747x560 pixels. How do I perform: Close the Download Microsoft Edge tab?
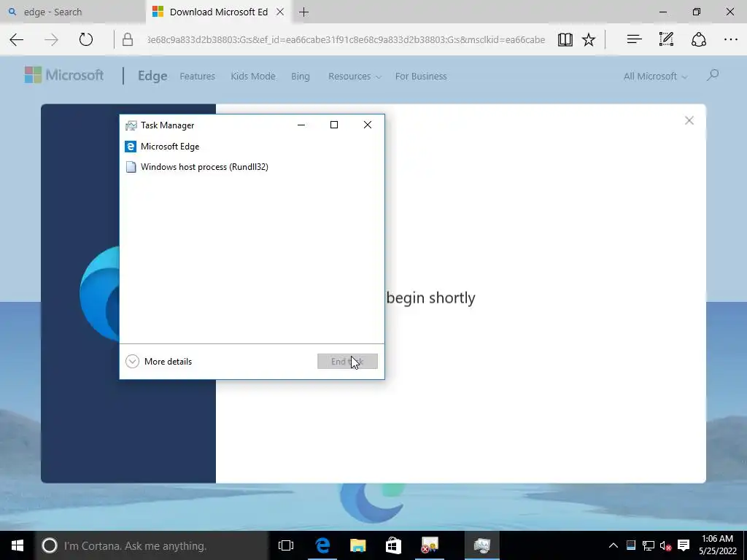[280, 12]
